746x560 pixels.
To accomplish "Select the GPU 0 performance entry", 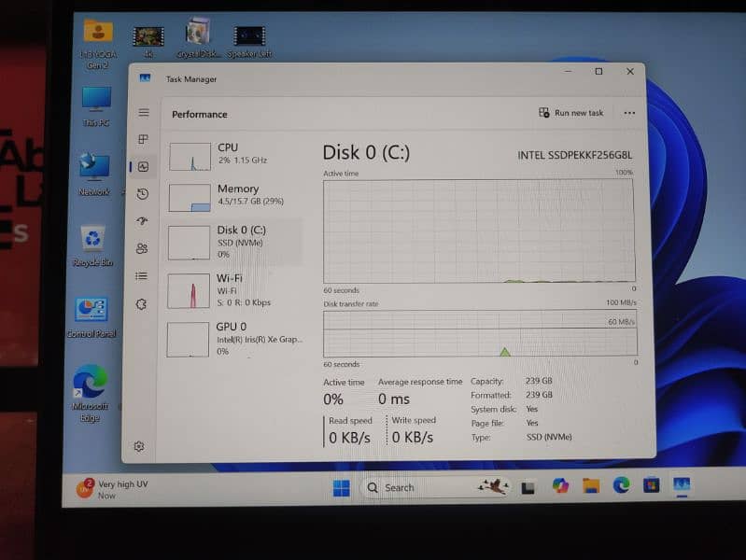I will (x=234, y=339).
